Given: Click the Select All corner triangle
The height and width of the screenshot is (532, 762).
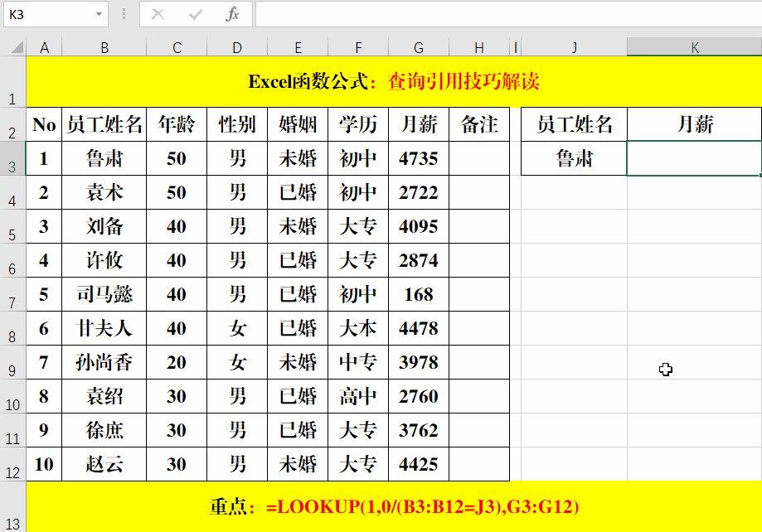Looking at the screenshot, I should (x=17, y=47).
